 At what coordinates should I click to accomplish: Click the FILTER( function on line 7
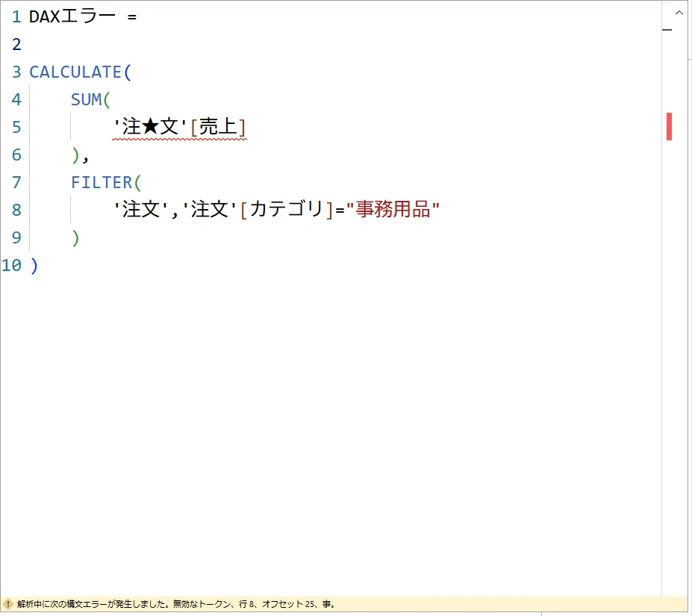pyautogui.click(x=106, y=182)
